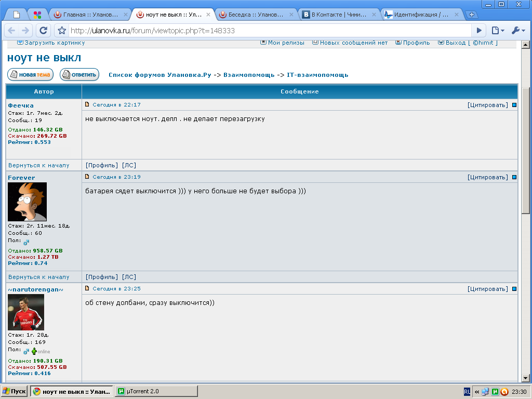Viewport: 532px width, 399px height.
Task: Switch to the blank first tab
Action: [17, 15]
